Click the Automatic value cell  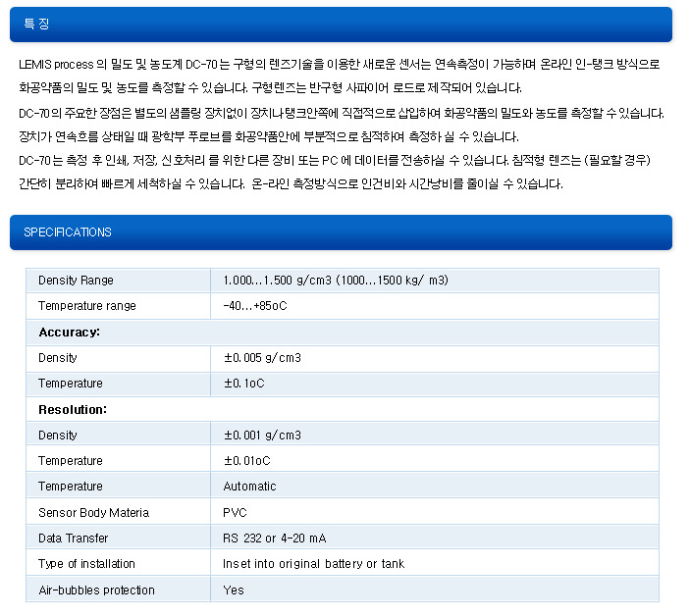coord(249,487)
